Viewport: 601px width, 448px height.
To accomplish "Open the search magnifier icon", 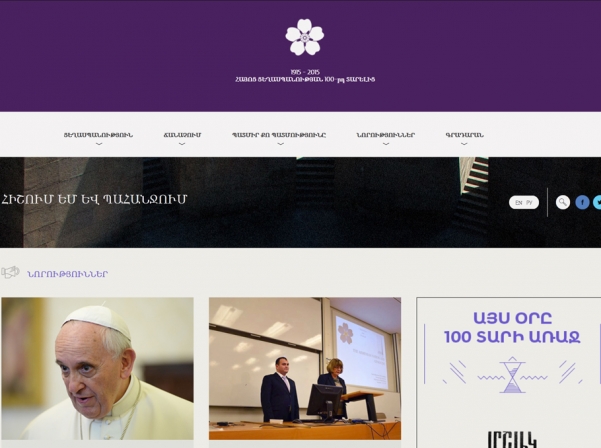I will (x=563, y=202).
